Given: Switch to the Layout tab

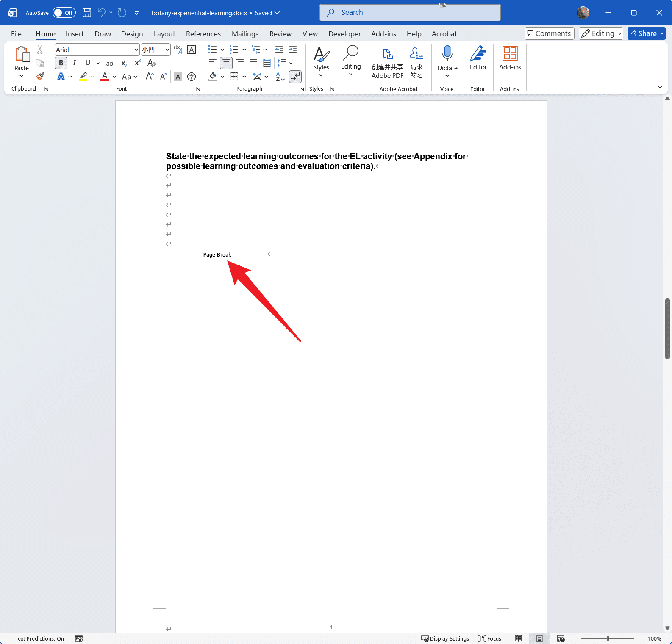Looking at the screenshot, I should click(164, 34).
